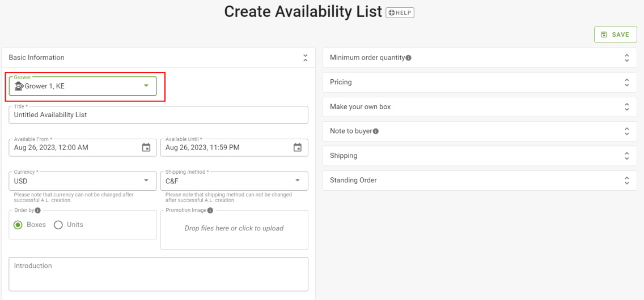Open the Currency dropdown showing USD
644x300 pixels.
83,181
